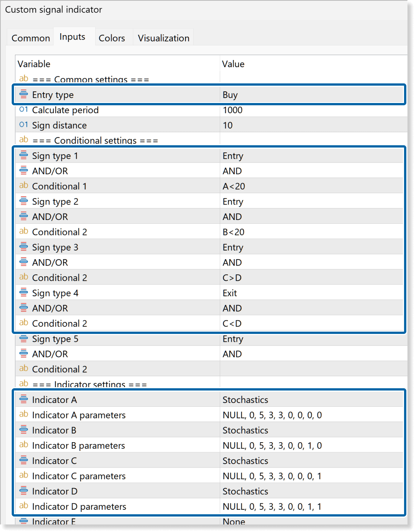Click the "ab" icon on the Common settings row
Screen dimensions: 415x532
click(23, 79)
